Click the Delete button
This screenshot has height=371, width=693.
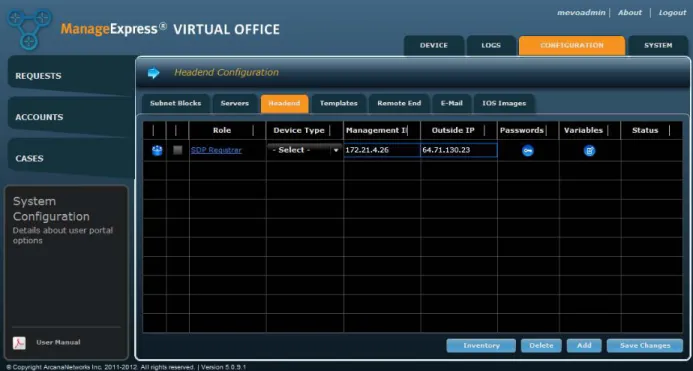(x=541, y=346)
